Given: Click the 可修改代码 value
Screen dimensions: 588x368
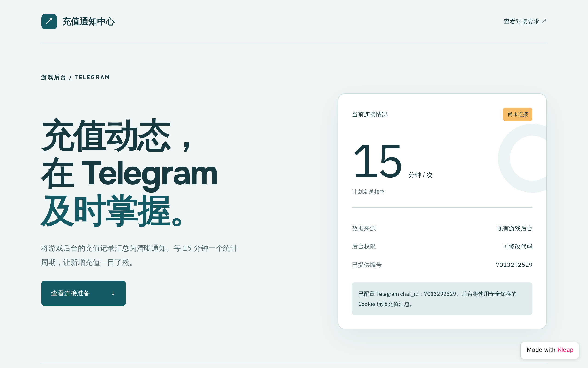Looking at the screenshot, I should (517, 246).
